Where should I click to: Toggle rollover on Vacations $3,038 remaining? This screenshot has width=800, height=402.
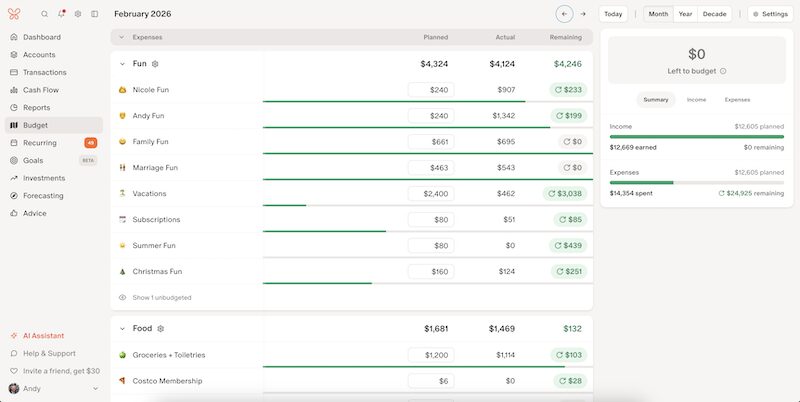(x=565, y=194)
